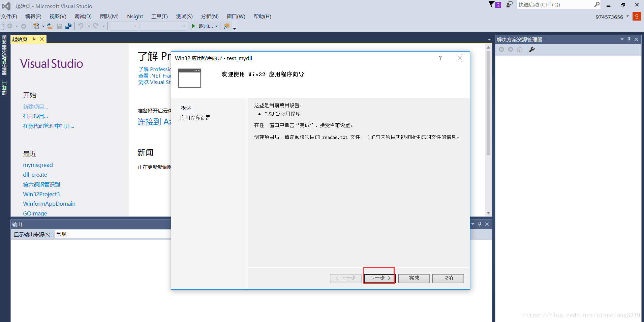This screenshot has height=322, width=644.
Task: Click 新建项目... link on Start Page
Action: (x=35, y=107)
